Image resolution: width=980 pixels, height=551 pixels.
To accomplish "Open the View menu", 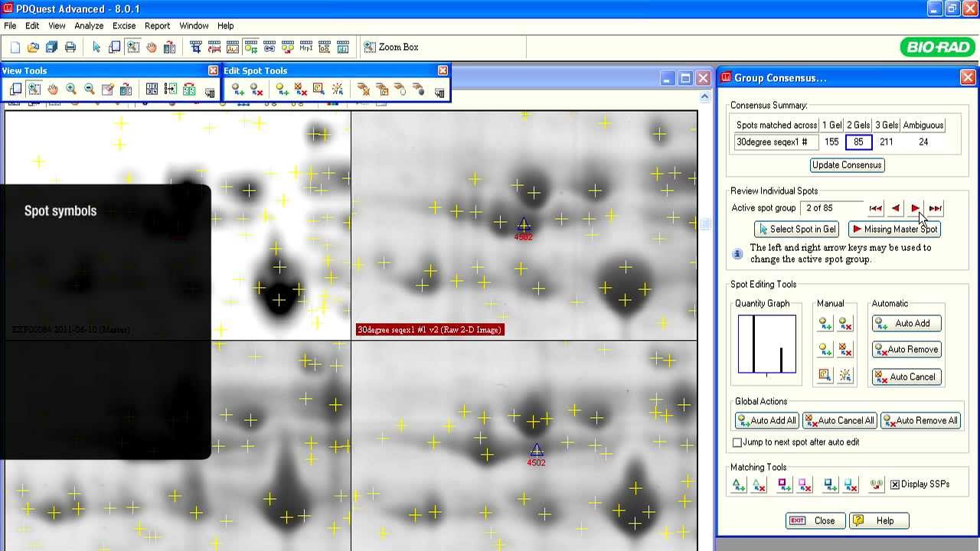I will pyautogui.click(x=57, y=26).
